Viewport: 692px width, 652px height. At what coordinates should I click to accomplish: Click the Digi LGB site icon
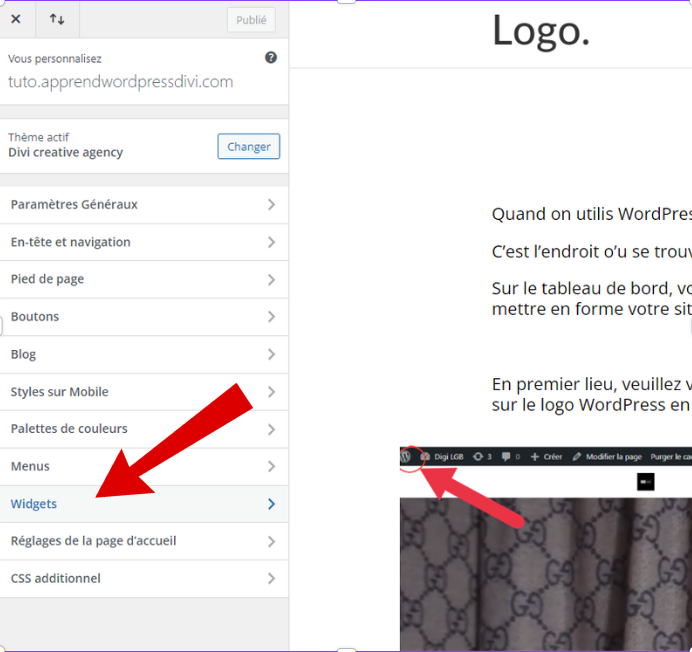pos(425,456)
